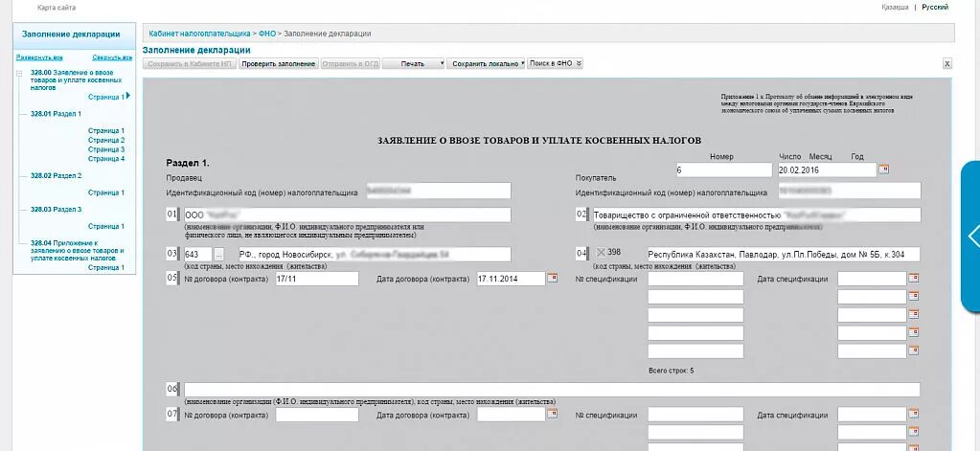Open the Сохранить локально dropdown
Image resolution: width=980 pixels, height=451 pixels.
pyautogui.click(x=486, y=64)
